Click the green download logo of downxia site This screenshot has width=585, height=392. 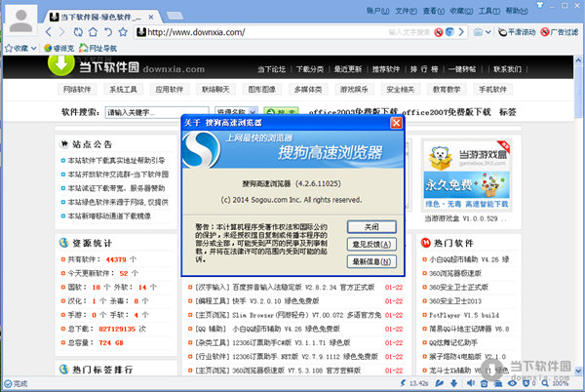(61, 65)
